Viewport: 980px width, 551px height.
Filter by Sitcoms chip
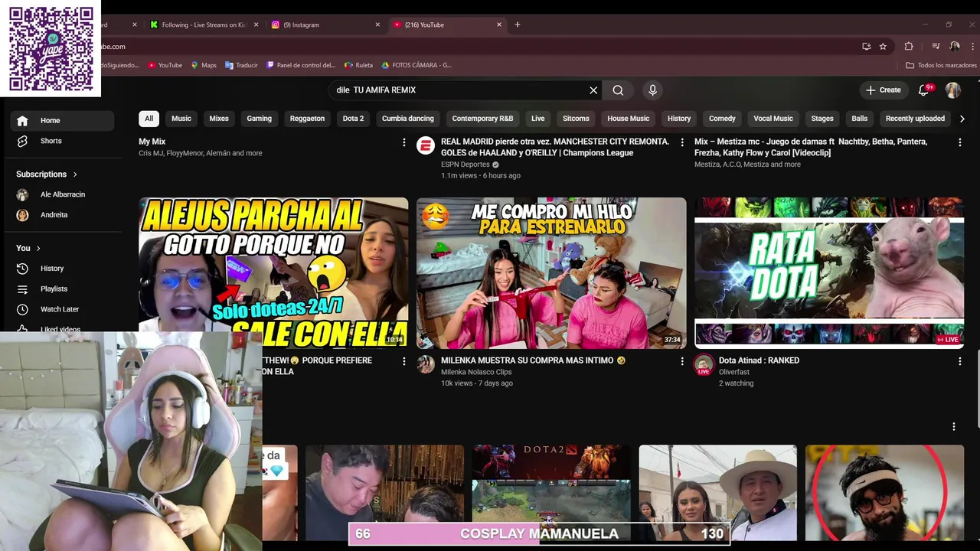coord(576,119)
